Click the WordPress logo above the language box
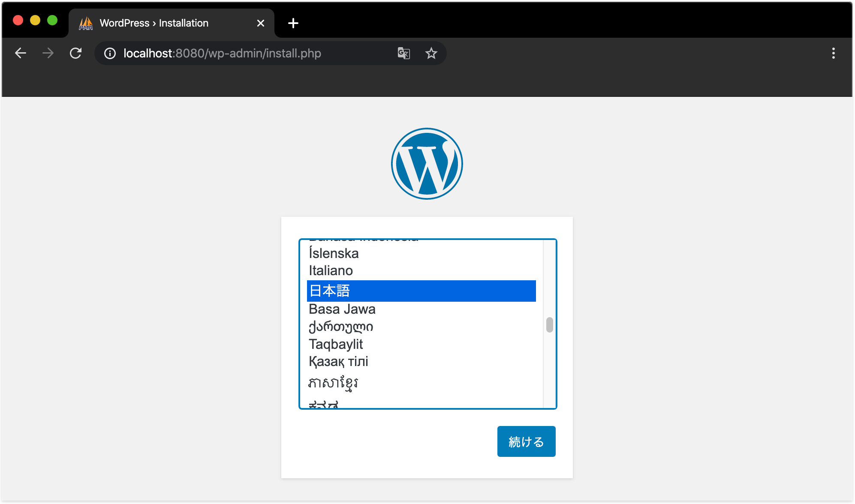 [427, 163]
